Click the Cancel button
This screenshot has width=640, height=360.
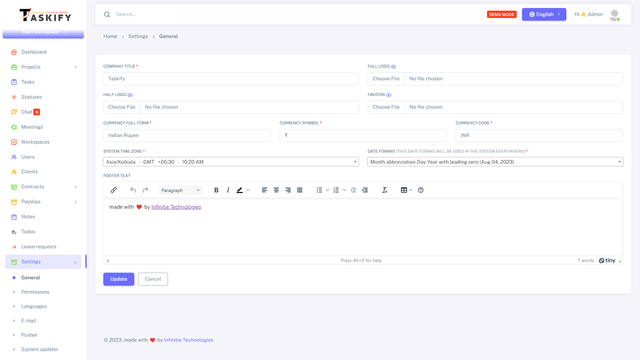(153, 279)
